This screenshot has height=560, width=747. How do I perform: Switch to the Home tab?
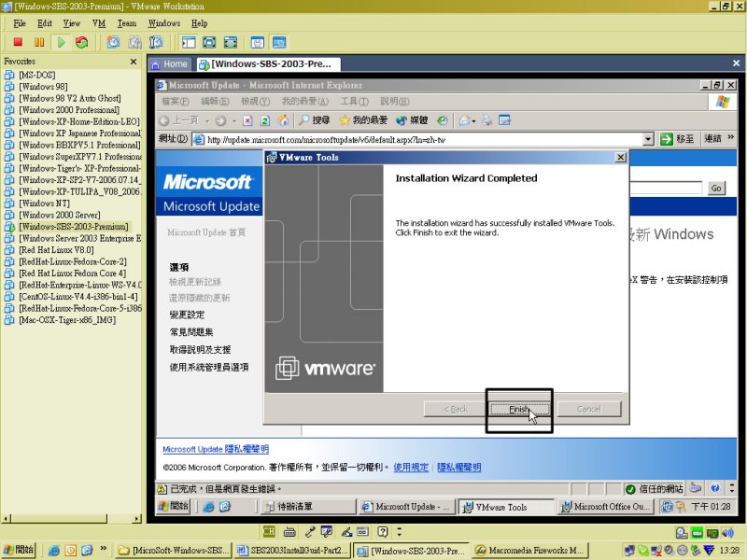click(x=170, y=63)
